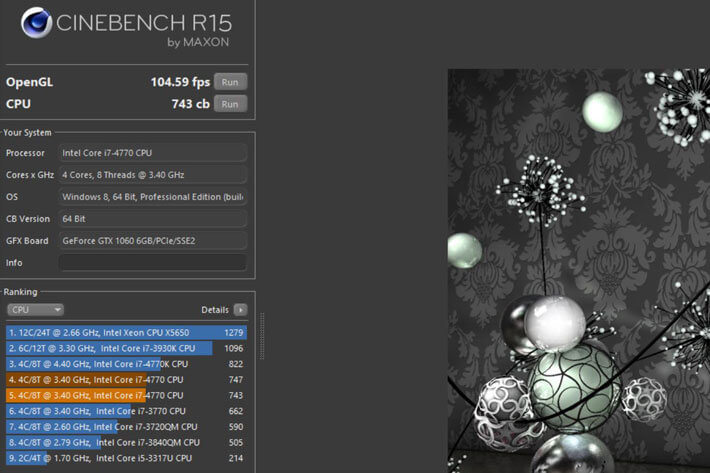Select the Xeon X5650 ranking entry
Viewport: 710px width, 473px height.
coord(127,333)
